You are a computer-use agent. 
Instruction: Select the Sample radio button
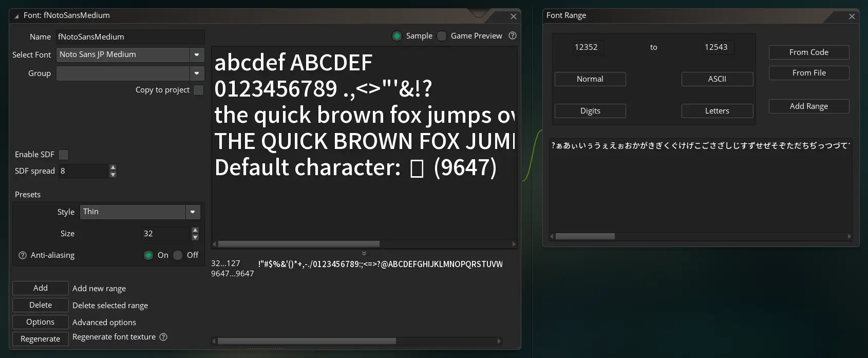pos(397,36)
